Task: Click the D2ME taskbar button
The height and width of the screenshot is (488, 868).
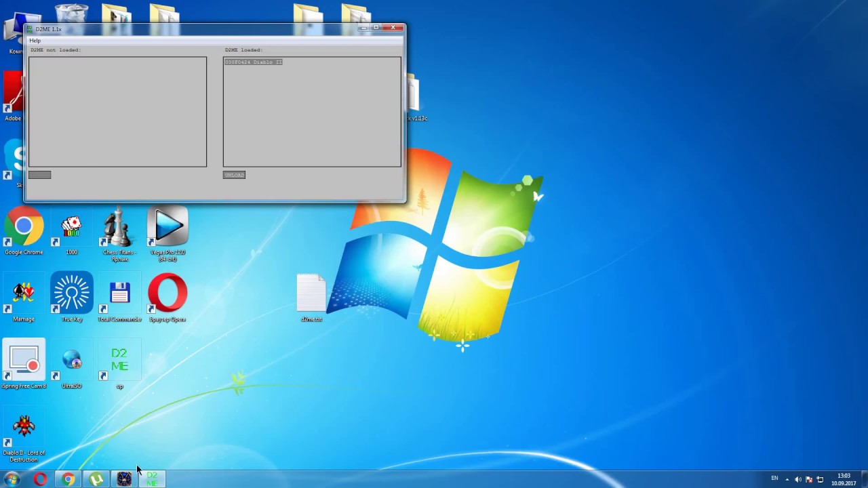Action: click(x=152, y=479)
